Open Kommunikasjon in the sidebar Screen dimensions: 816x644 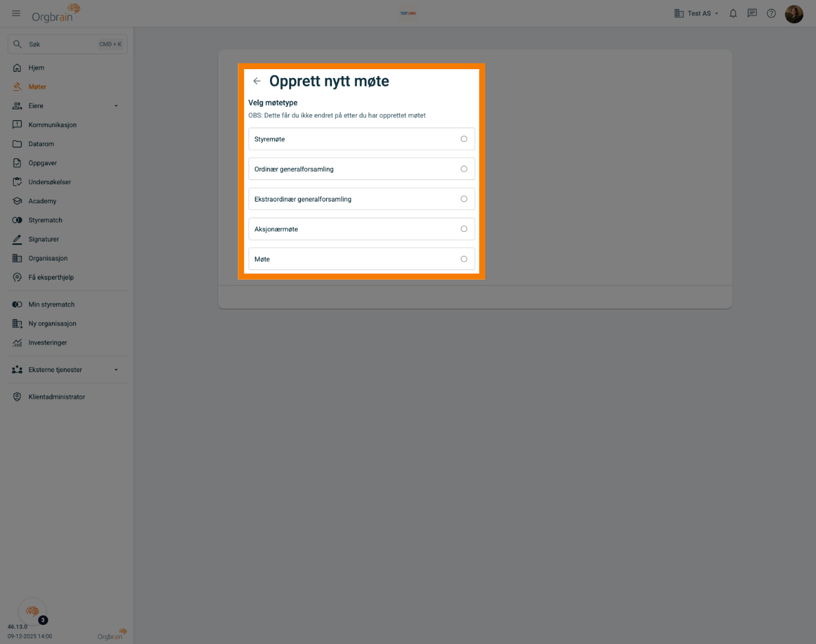67,125
